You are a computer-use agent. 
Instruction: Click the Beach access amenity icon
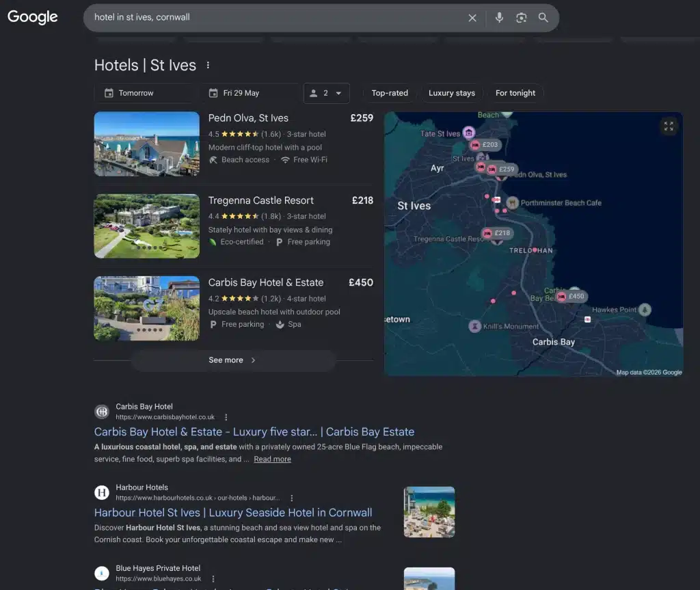click(213, 160)
